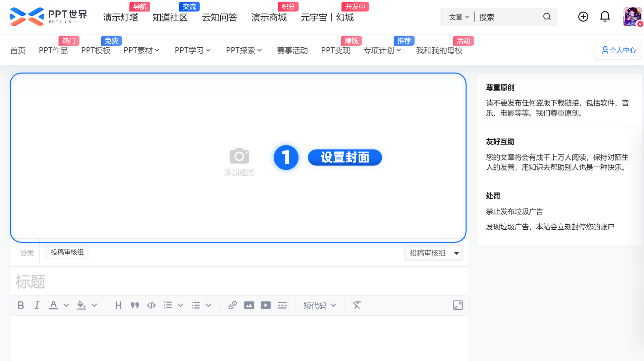Toggle fullscreen editor mode
The image size is (644, 361).
pos(458,305)
